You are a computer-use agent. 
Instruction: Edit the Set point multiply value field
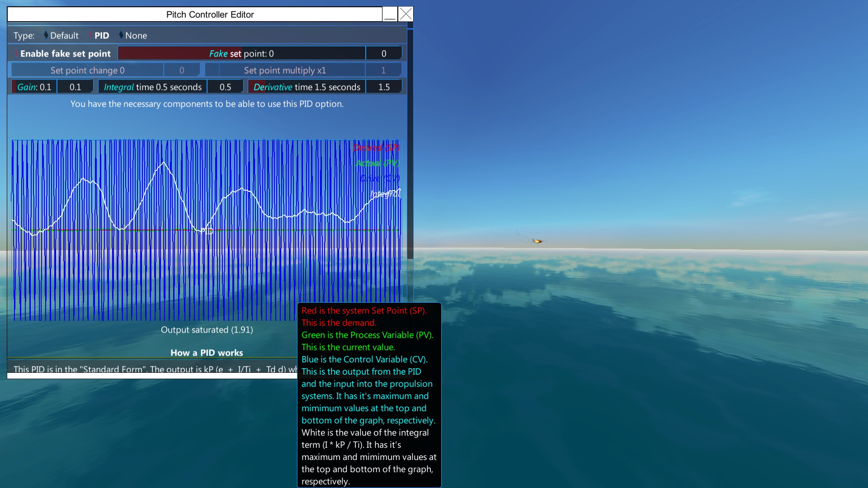pyautogui.click(x=383, y=70)
